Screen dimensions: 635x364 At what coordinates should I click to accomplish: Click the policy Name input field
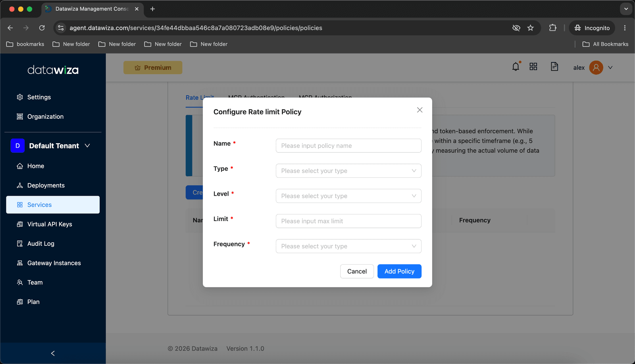coord(348,146)
